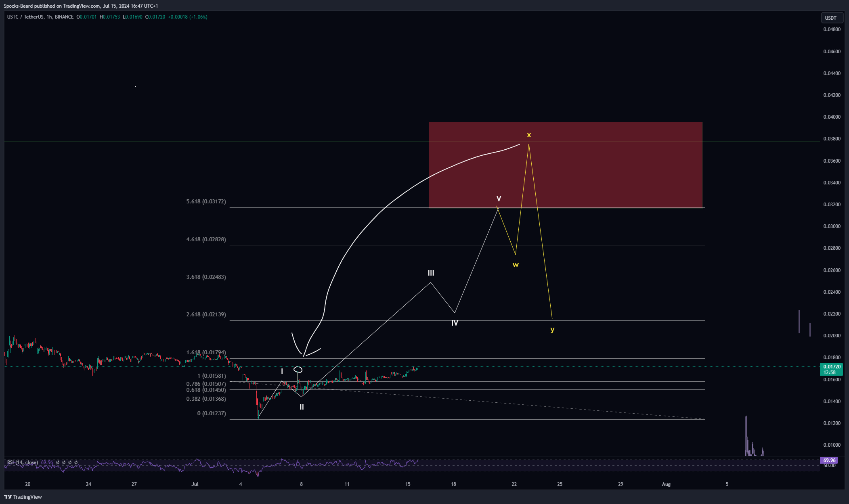Viewport: 849px width, 504px height.
Task: Select the 0.618 (0.01450) Fibonacci label
Action: point(206,390)
